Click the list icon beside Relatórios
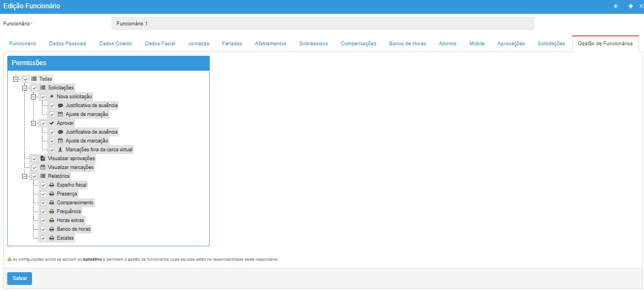 click(43, 176)
